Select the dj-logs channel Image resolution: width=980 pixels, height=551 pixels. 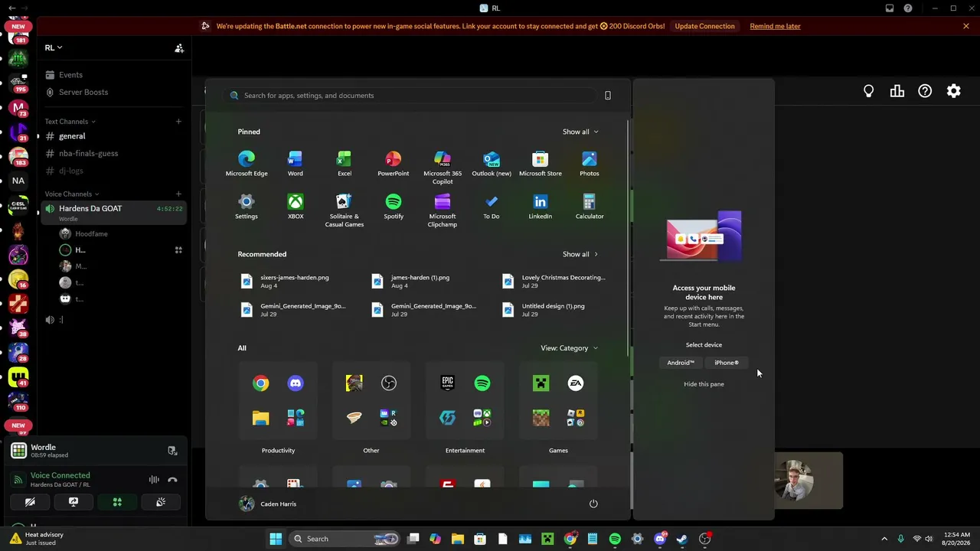(x=114, y=171)
